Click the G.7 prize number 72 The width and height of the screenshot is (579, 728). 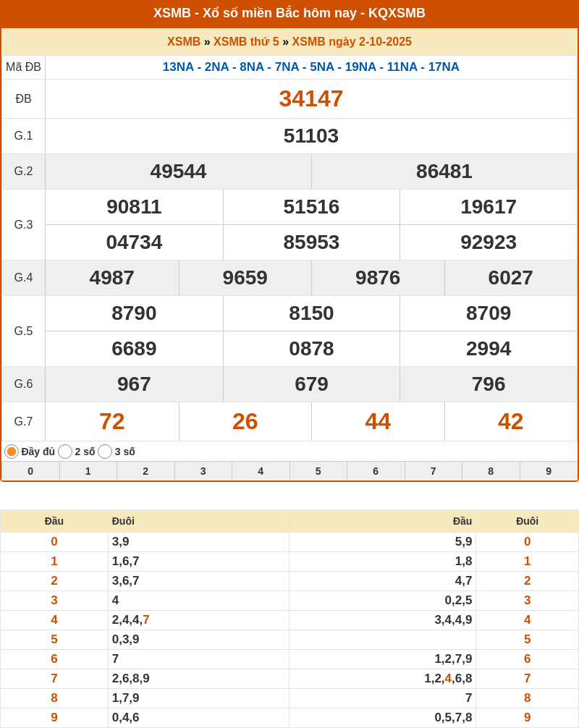click(112, 421)
